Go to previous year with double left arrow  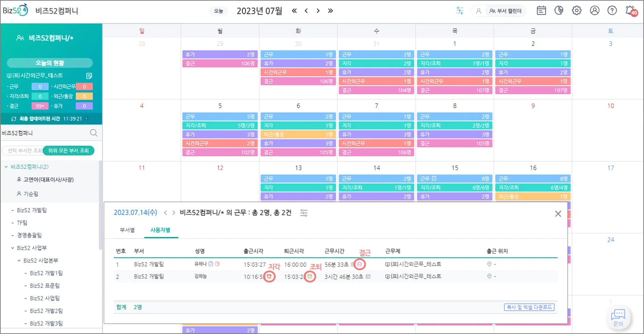294,11
